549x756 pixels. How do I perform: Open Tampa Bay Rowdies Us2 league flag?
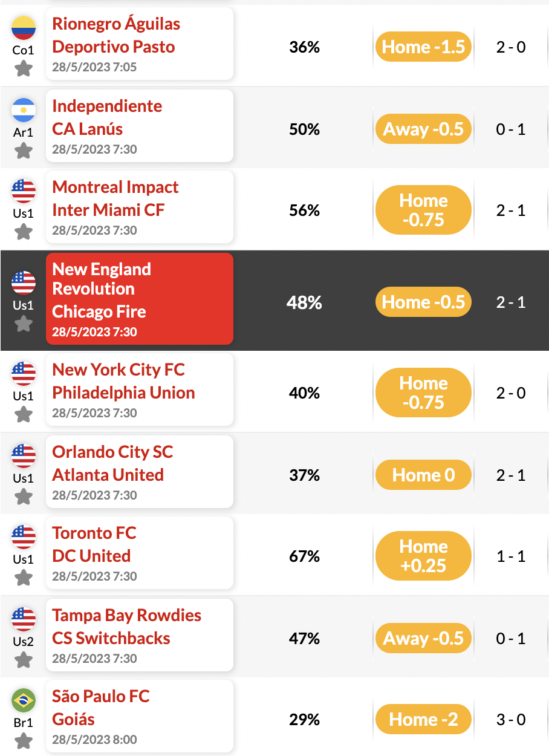24,619
